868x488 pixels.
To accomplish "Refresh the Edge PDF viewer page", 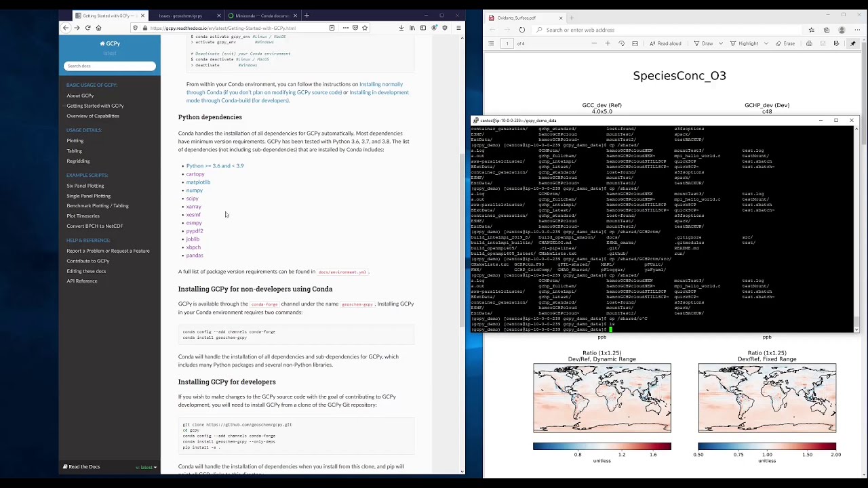I will 521,30.
